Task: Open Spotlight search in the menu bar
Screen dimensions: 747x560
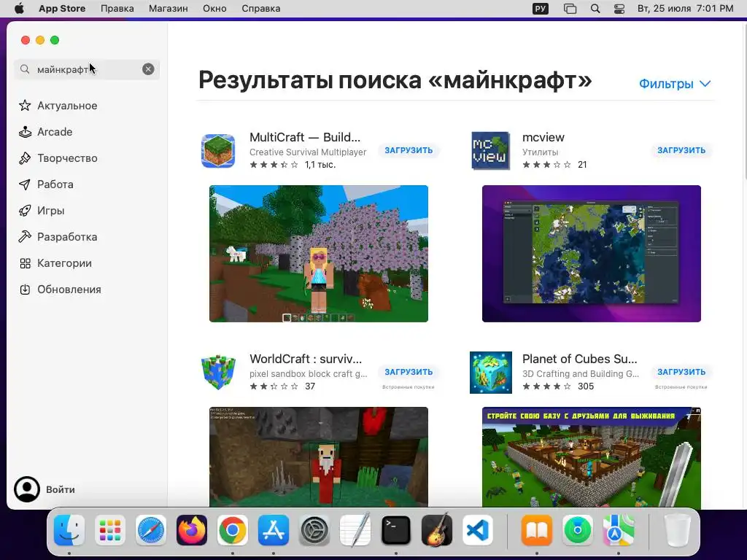Action: pos(595,9)
